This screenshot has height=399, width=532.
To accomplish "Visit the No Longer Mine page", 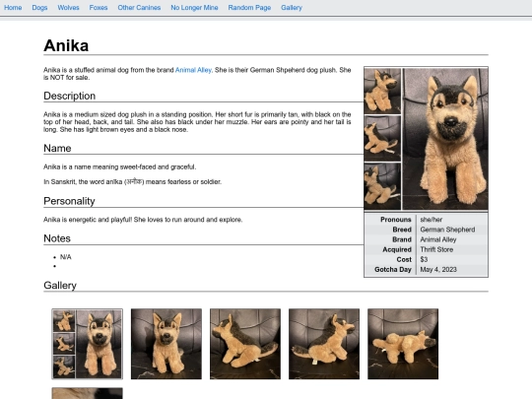I will (194, 8).
